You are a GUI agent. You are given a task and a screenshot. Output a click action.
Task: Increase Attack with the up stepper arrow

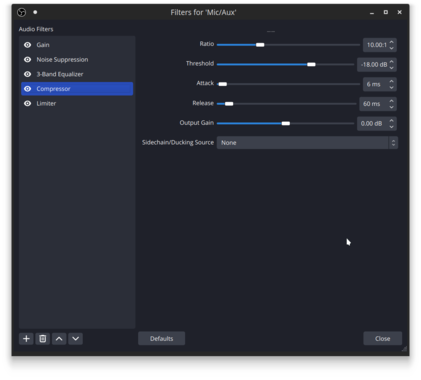[392, 81]
